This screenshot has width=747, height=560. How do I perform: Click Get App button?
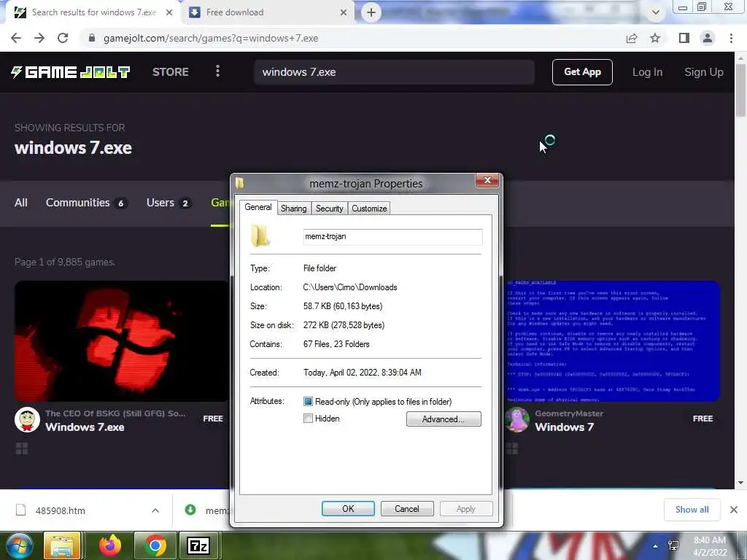582,72
